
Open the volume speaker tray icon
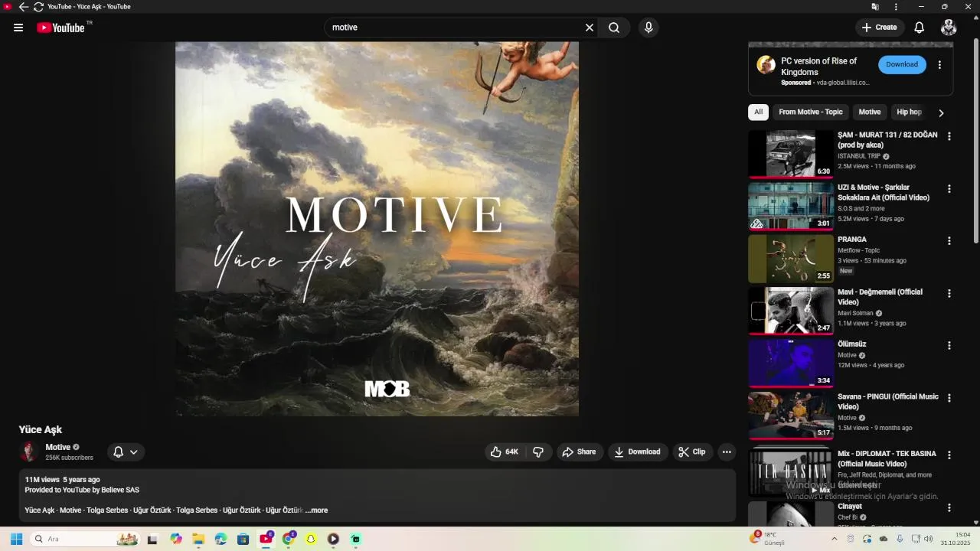pos(929,539)
